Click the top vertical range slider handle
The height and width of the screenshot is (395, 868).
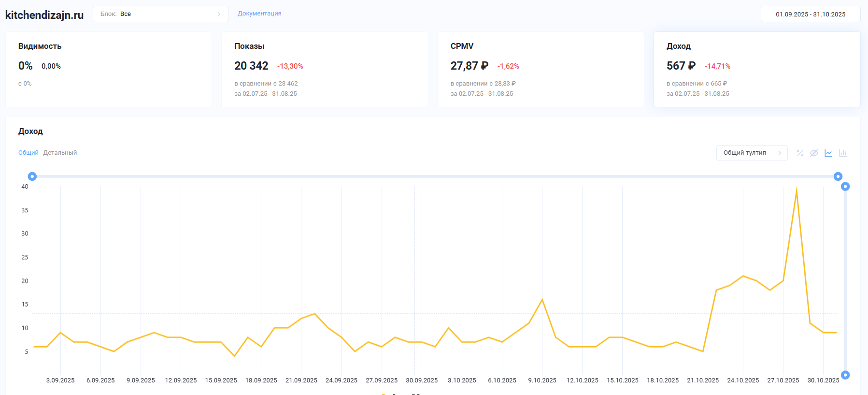pyautogui.click(x=845, y=187)
